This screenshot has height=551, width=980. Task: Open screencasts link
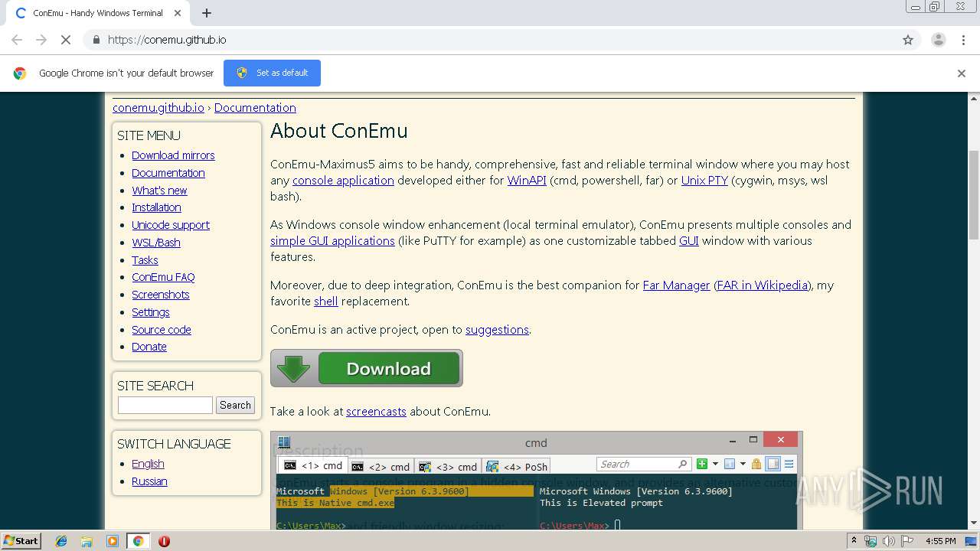point(376,412)
